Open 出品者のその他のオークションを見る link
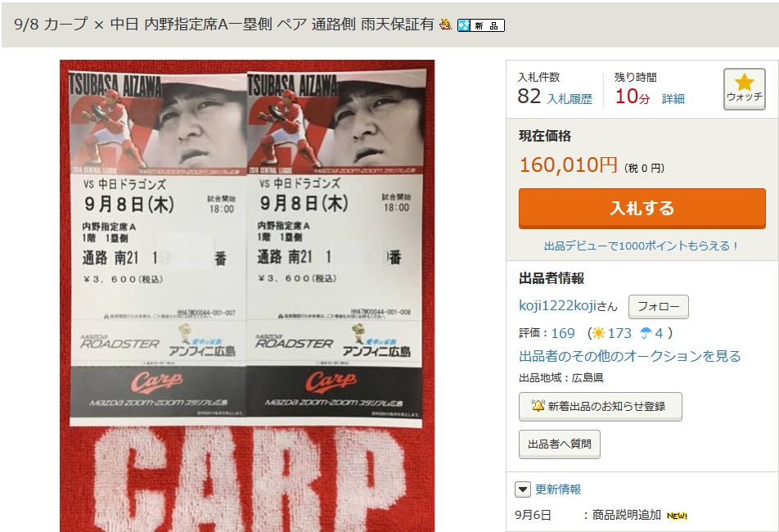Viewport: 779px width, 532px height. point(630,356)
